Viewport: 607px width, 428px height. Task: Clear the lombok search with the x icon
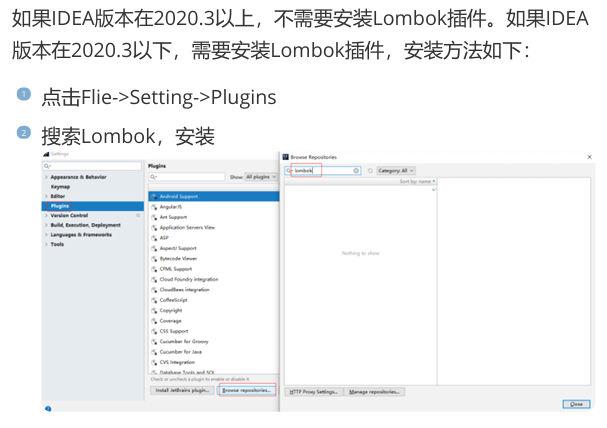click(356, 171)
